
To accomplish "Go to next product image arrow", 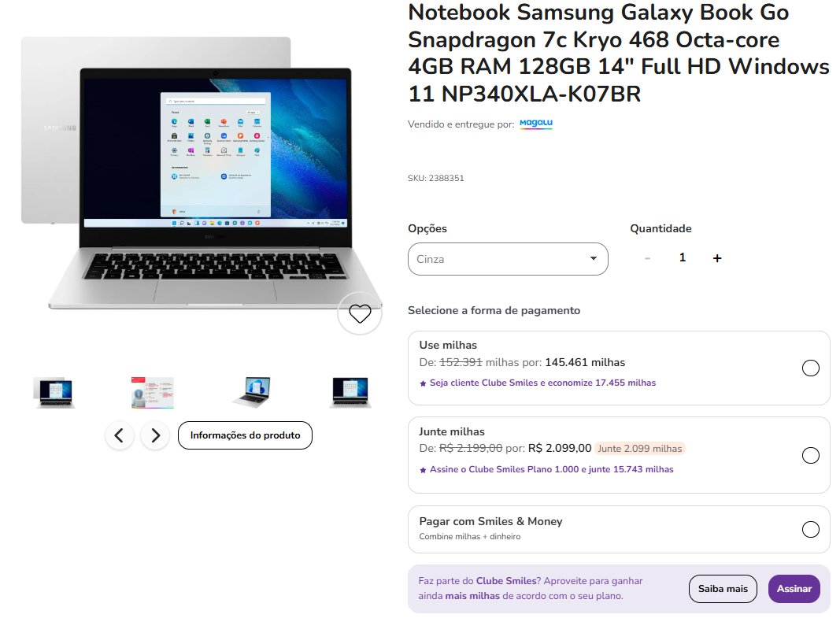I will click(155, 435).
